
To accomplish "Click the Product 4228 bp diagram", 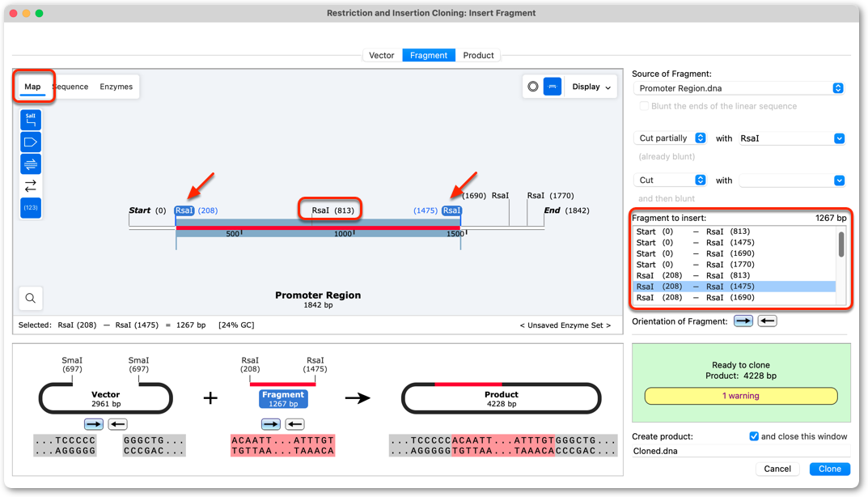I will pyautogui.click(x=501, y=398).
